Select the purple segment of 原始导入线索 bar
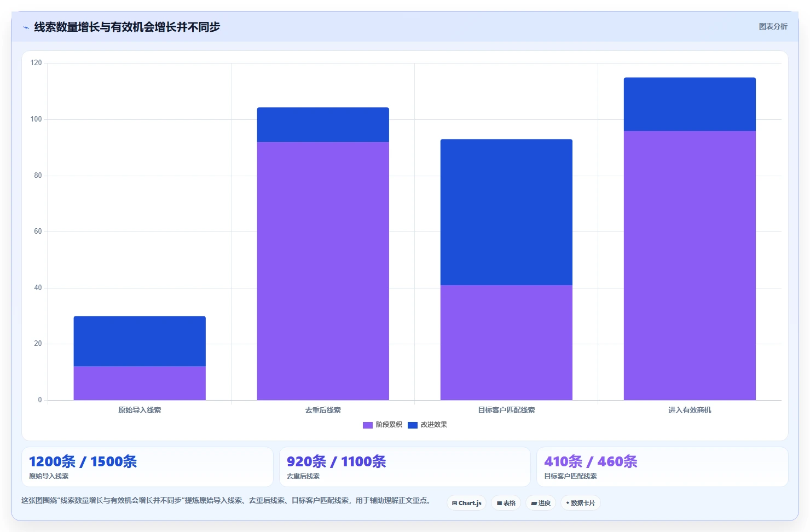 pos(140,383)
